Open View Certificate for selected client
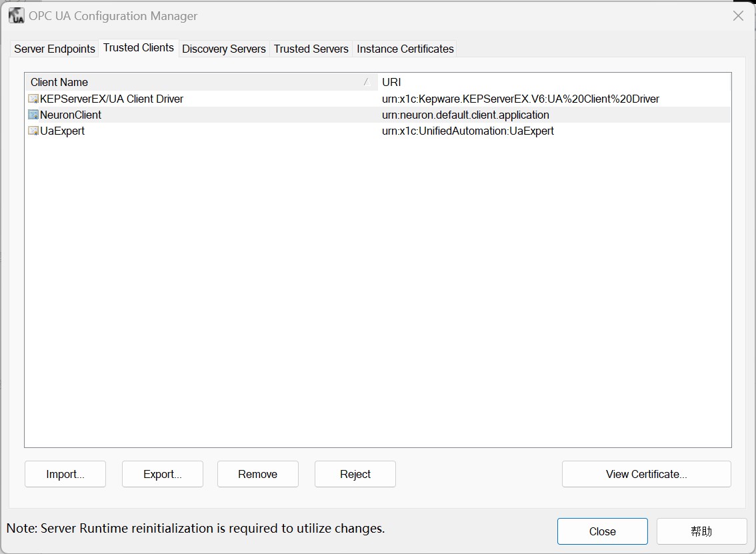The height and width of the screenshot is (554, 756). coord(645,474)
